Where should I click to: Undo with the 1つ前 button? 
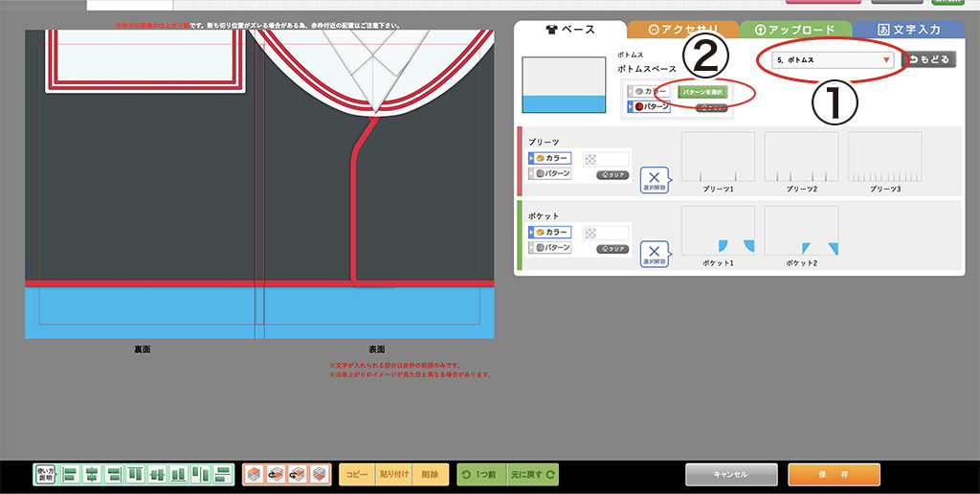point(482,475)
